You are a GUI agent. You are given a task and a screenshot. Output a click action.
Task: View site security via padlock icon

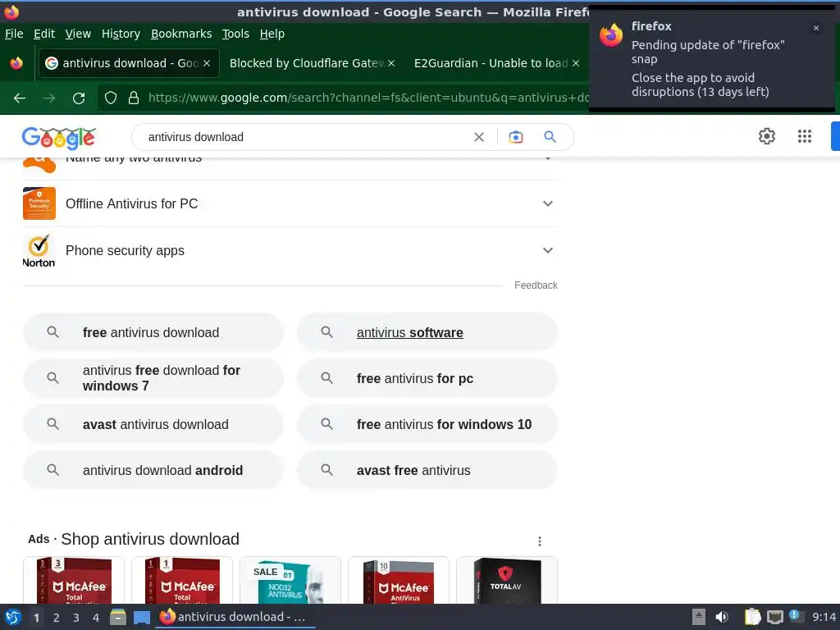134,98
